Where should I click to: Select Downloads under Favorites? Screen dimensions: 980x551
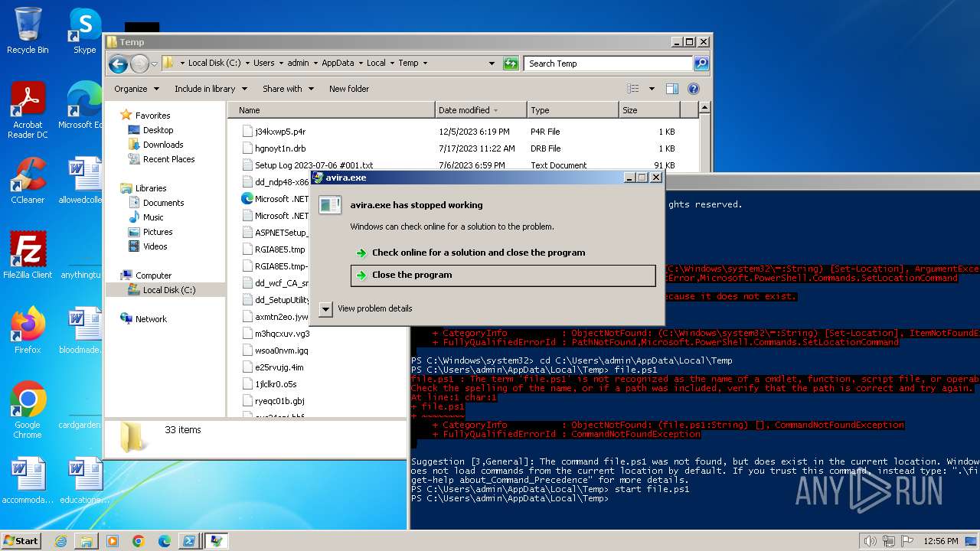tap(163, 145)
